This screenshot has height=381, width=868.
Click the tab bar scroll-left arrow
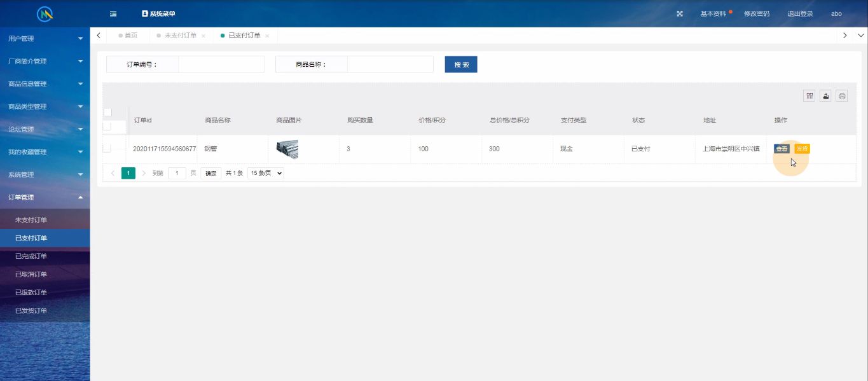(99, 36)
